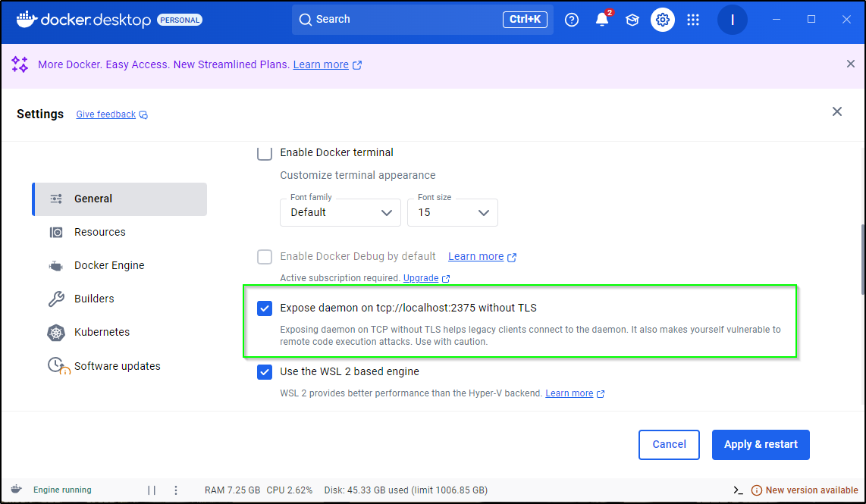The image size is (866, 504).
Task: Open the notifications bell icon
Action: (602, 20)
